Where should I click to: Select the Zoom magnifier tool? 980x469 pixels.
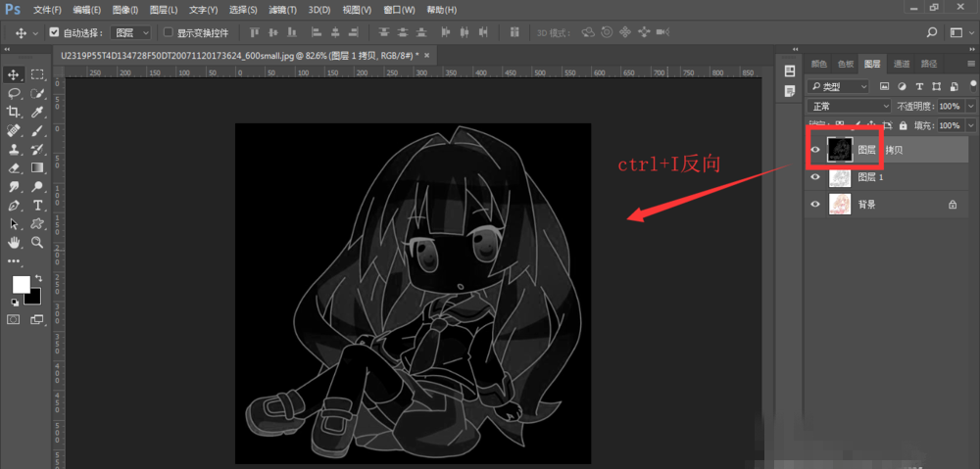tap(37, 242)
